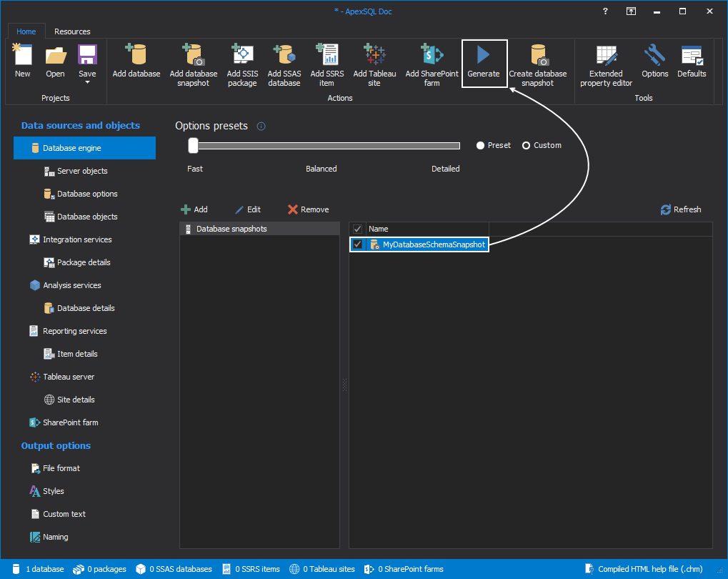Image resolution: width=728 pixels, height=579 pixels.
Task: Select the Database snapshots group
Action: pos(259,229)
